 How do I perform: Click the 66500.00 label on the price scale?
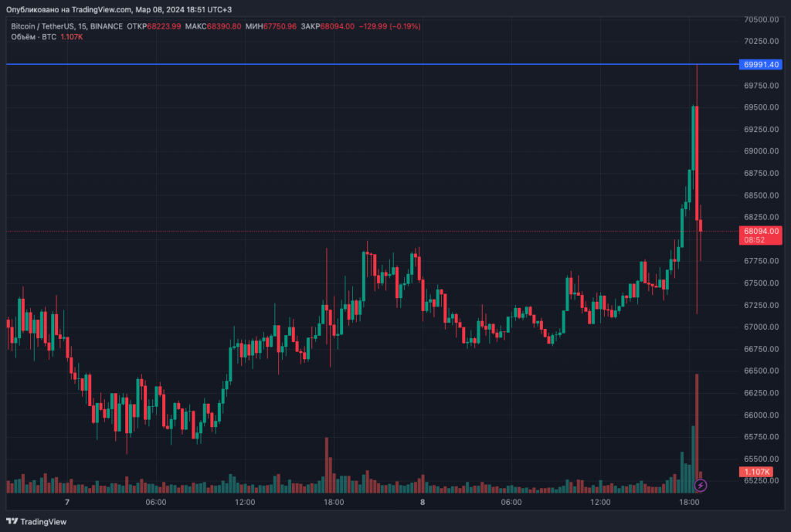pyautogui.click(x=761, y=371)
